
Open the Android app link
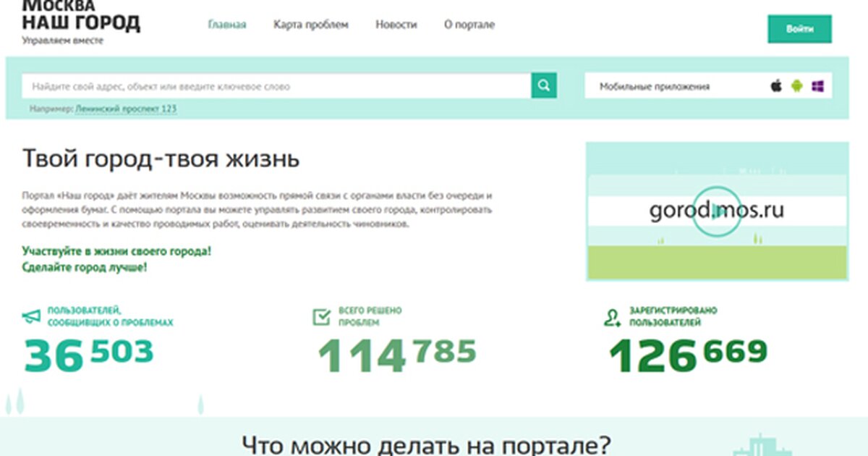click(x=796, y=86)
